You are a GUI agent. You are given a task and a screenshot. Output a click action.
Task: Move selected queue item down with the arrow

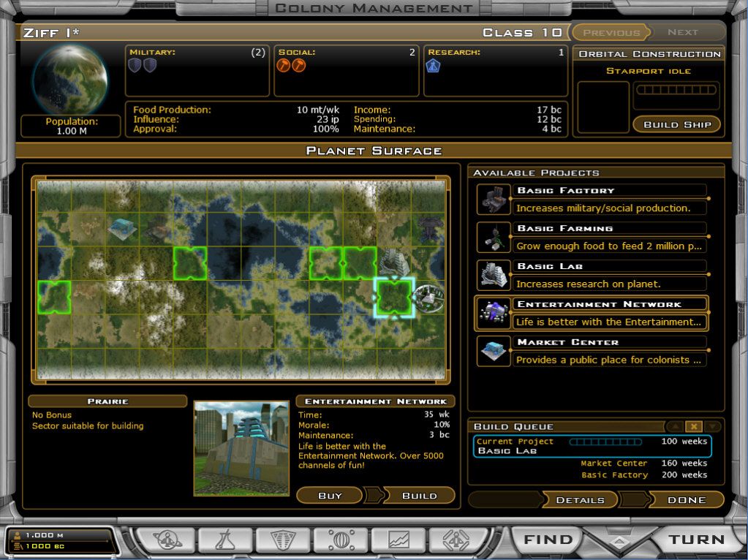(712, 426)
